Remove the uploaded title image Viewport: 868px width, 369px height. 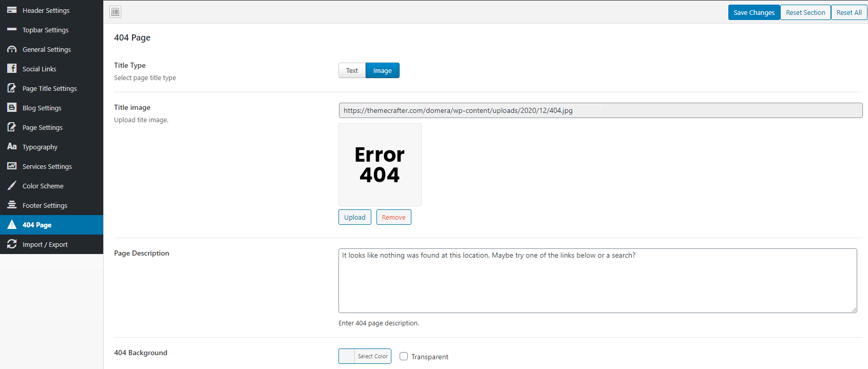pos(393,217)
